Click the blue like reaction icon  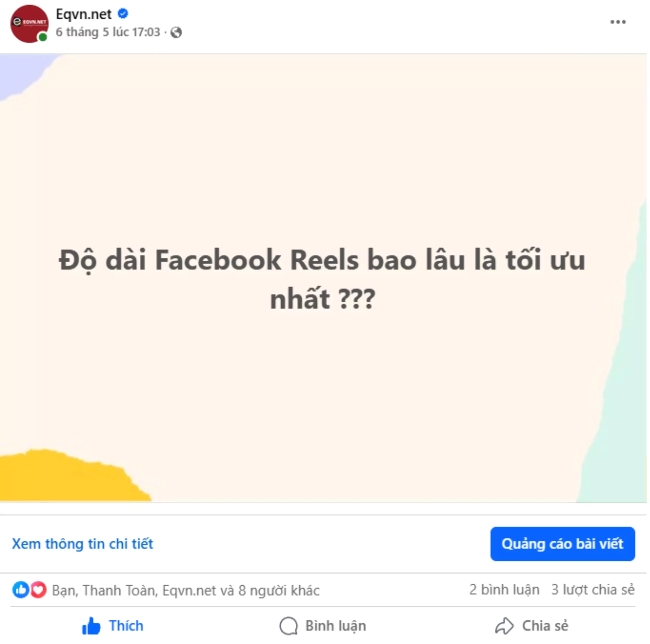tap(21, 590)
